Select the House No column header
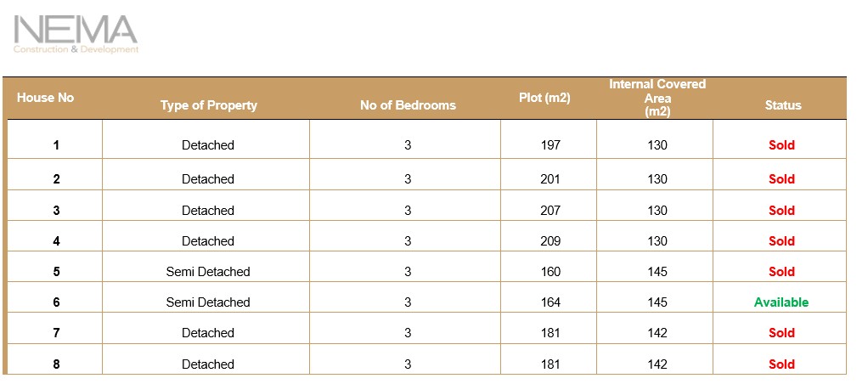Viewport: 868px width, 384px height. pyautogui.click(x=45, y=98)
